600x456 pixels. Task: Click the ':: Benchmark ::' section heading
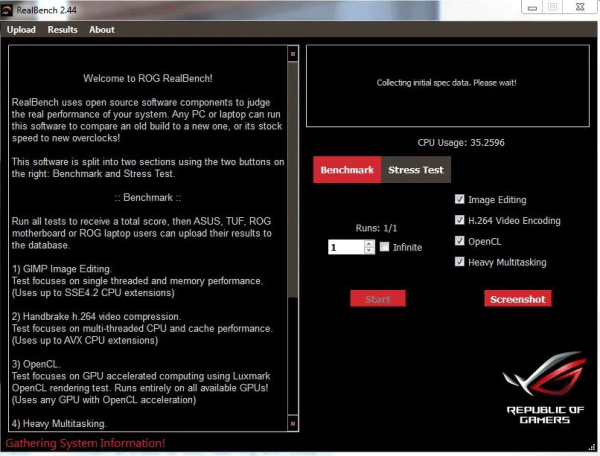coord(148,197)
